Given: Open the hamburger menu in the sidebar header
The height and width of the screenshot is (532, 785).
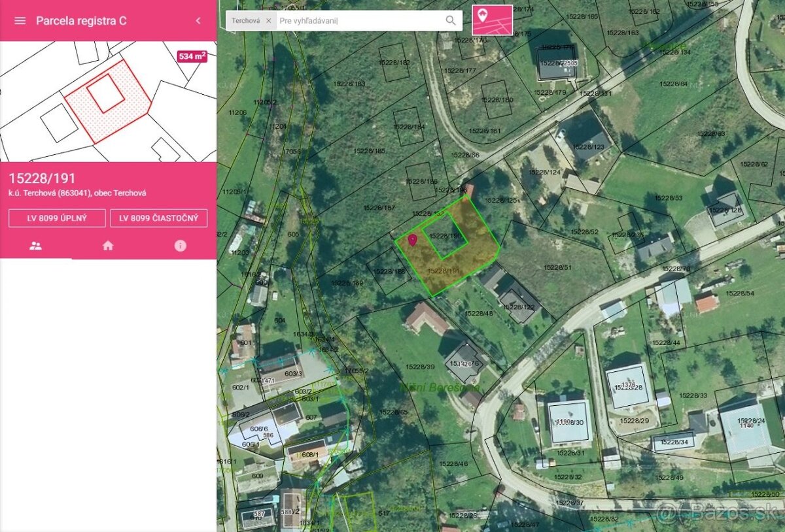Looking at the screenshot, I should coord(20,21).
